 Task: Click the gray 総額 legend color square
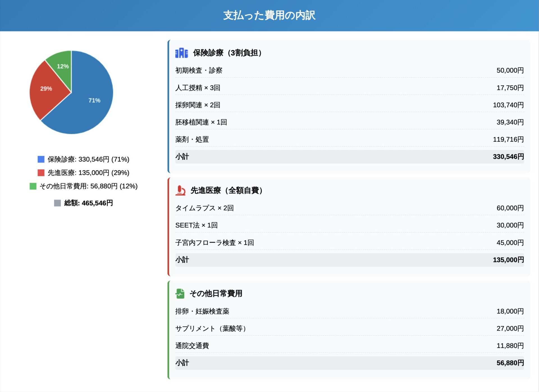57,203
